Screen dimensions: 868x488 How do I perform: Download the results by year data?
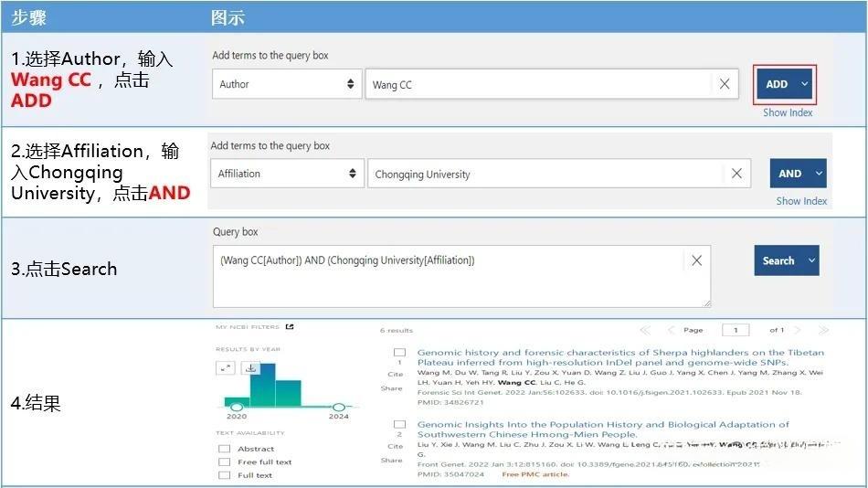click(250, 367)
